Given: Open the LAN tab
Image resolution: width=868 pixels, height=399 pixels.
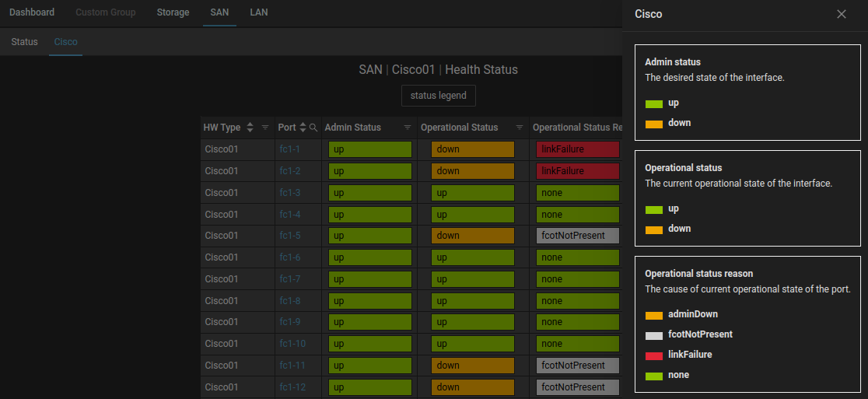Looking at the screenshot, I should (x=259, y=12).
